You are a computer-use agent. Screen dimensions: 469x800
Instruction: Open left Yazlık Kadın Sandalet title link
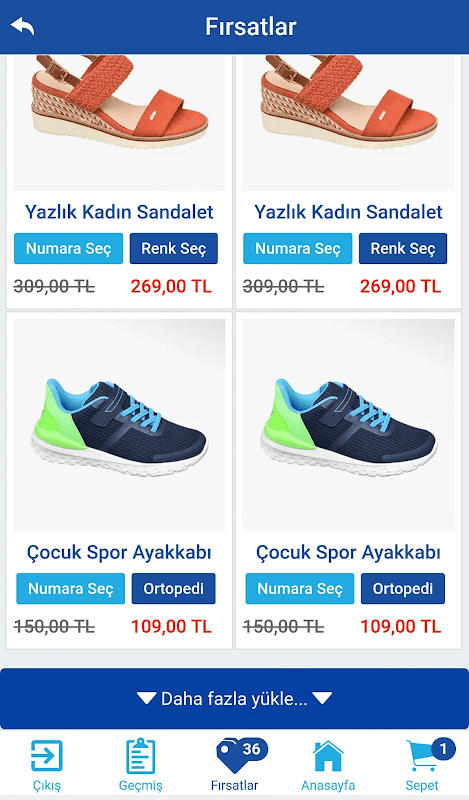click(x=119, y=211)
